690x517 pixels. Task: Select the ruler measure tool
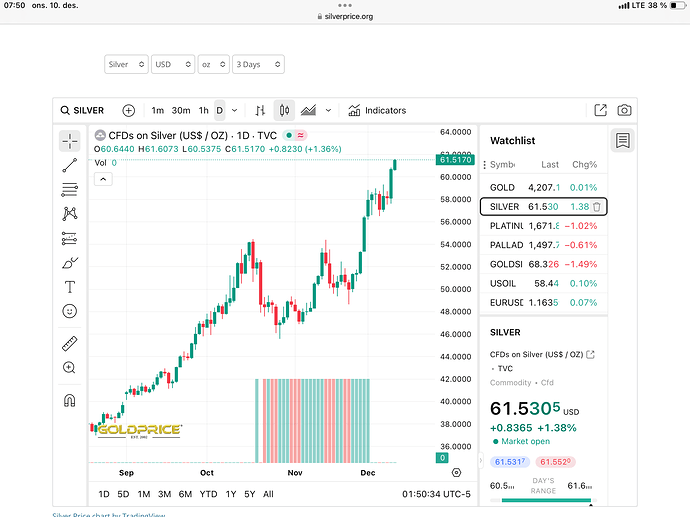tap(69, 343)
